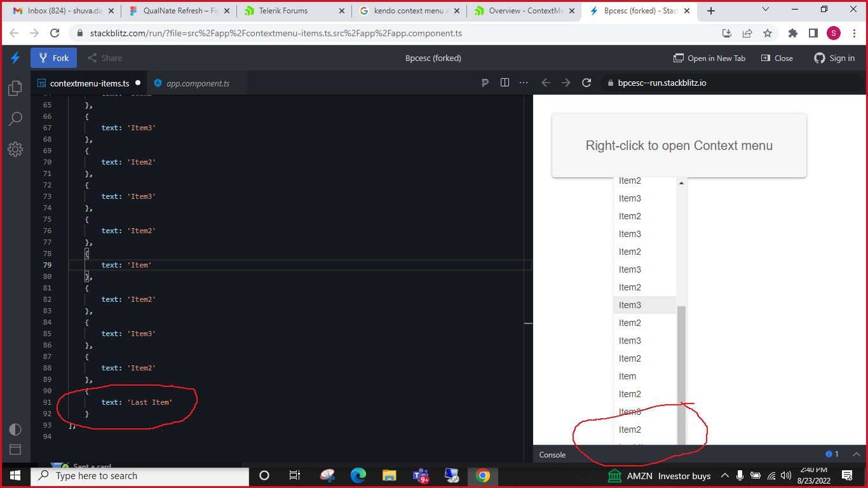Reload the StackBlitz preview pane

[587, 83]
